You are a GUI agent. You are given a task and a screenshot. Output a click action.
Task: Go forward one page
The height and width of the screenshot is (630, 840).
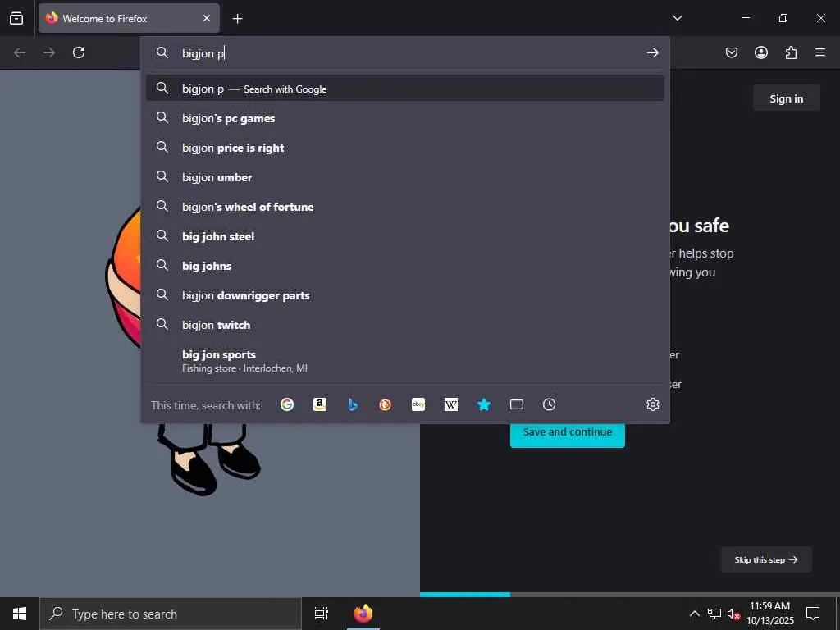(x=49, y=52)
